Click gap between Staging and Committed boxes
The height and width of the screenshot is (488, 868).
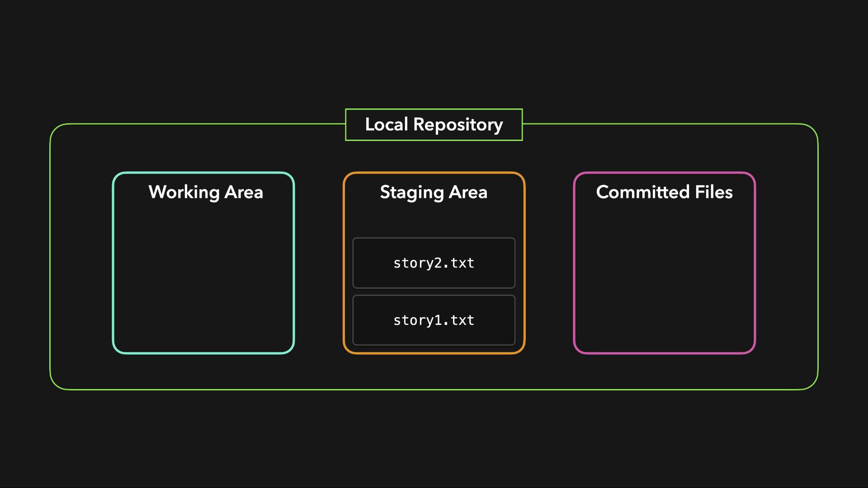pyautogui.click(x=549, y=262)
